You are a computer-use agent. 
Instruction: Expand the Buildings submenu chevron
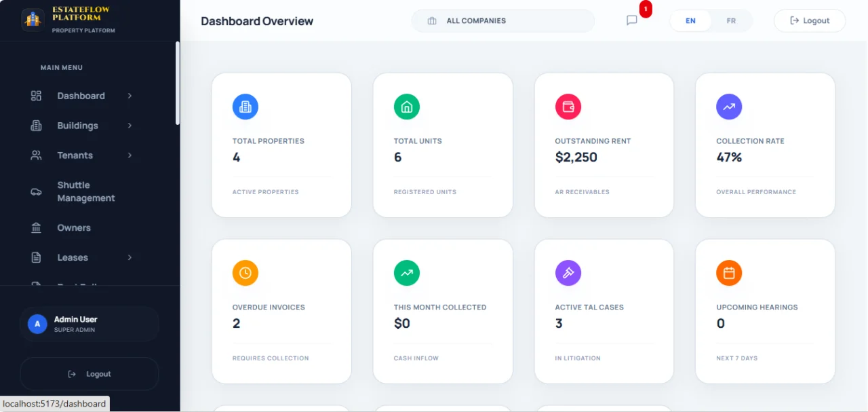[x=130, y=126]
